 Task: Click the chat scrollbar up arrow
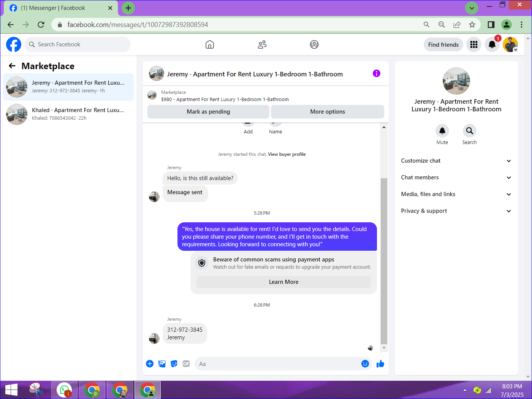pyautogui.click(x=384, y=127)
